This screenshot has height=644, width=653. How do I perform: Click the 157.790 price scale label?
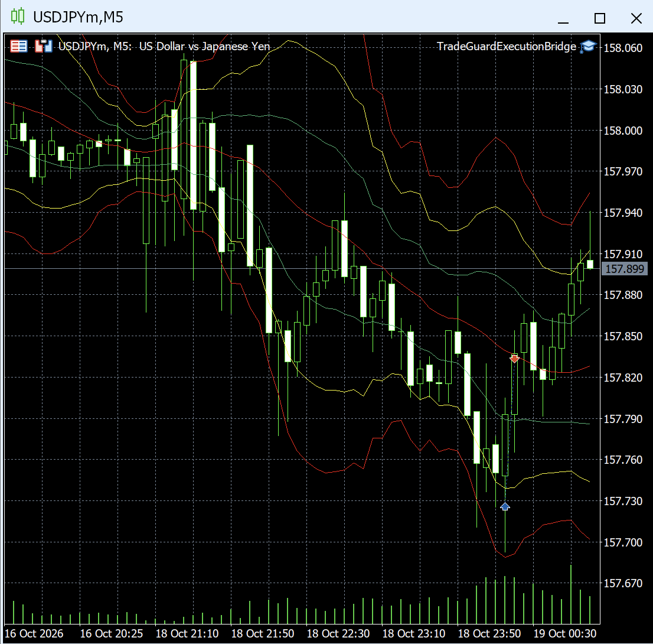(623, 418)
